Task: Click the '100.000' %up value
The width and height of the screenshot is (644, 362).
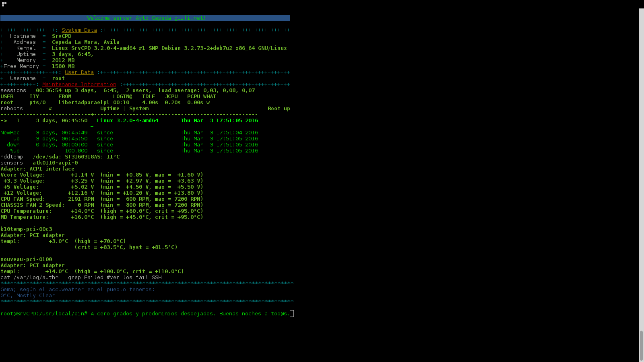Action: point(76,151)
